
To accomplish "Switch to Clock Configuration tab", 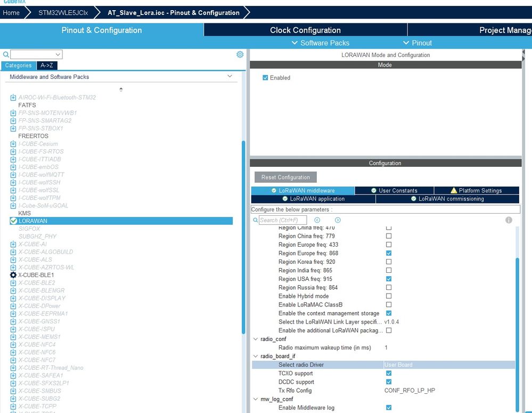I will coord(305,30).
